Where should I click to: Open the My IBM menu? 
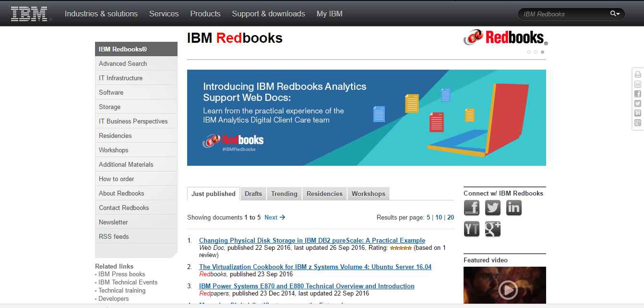coord(330,13)
